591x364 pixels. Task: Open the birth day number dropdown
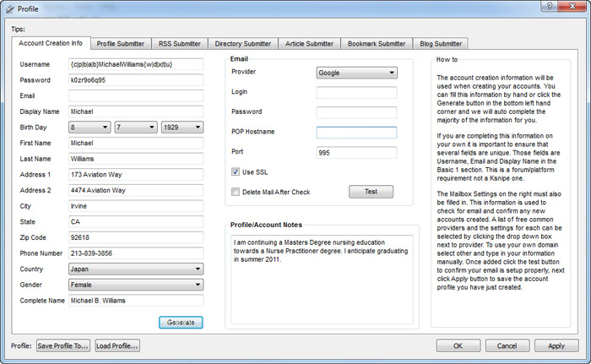click(89, 128)
